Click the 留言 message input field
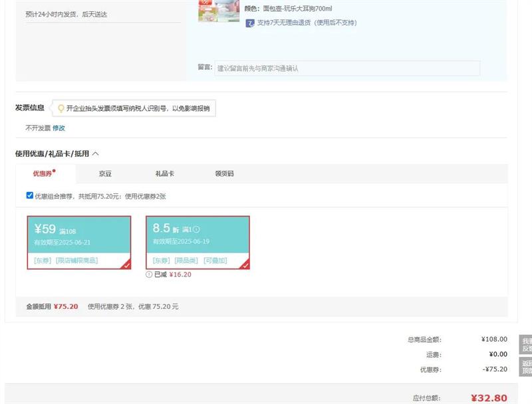 (346, 68)
